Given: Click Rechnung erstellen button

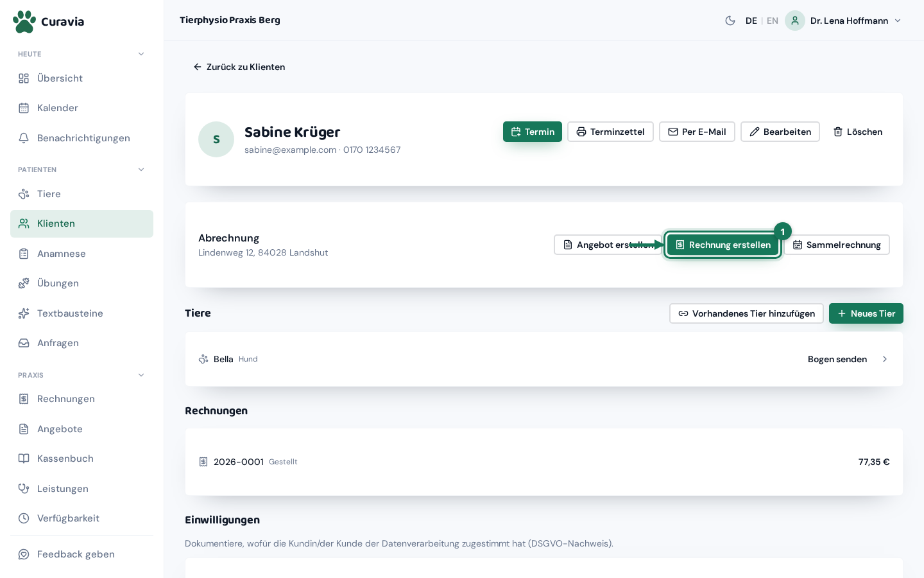Looking at the screenshot, I should (723, 245).
